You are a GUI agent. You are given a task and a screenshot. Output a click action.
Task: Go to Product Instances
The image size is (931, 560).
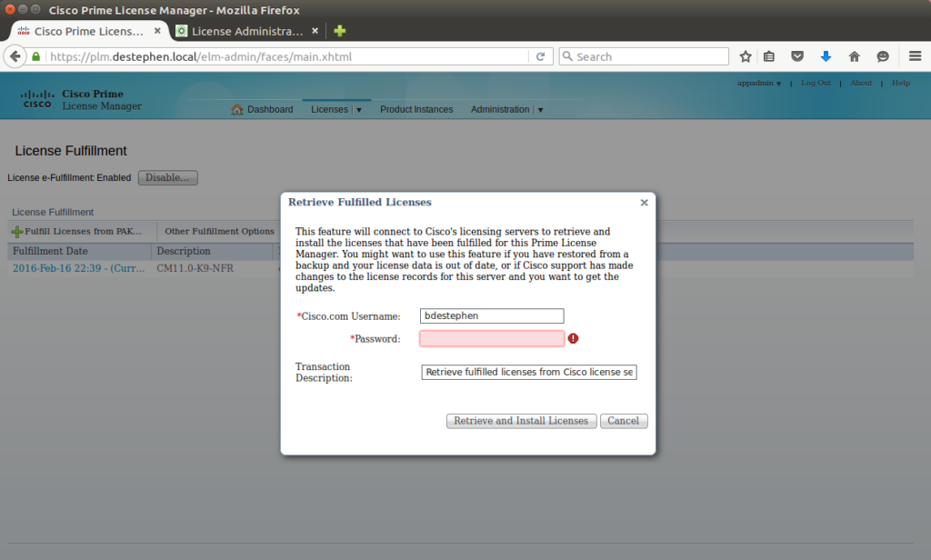pyautogui.click(x=416, y=109)
